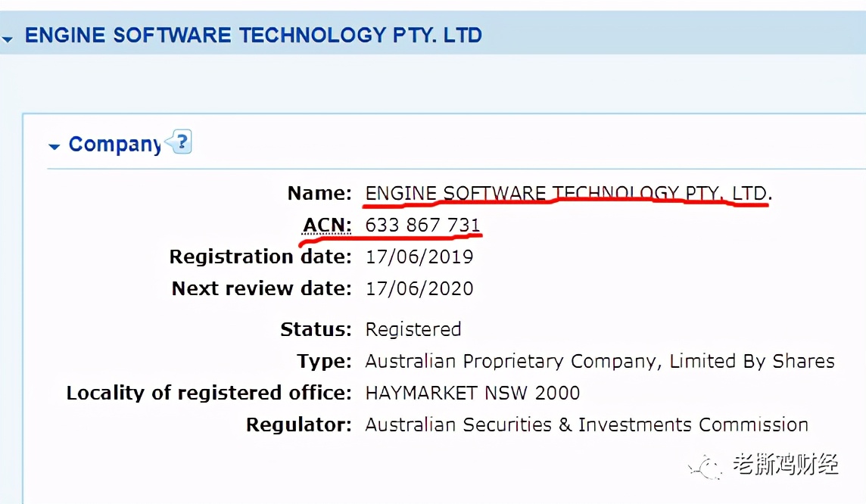Click the Company section heading

tap(115, 144)
